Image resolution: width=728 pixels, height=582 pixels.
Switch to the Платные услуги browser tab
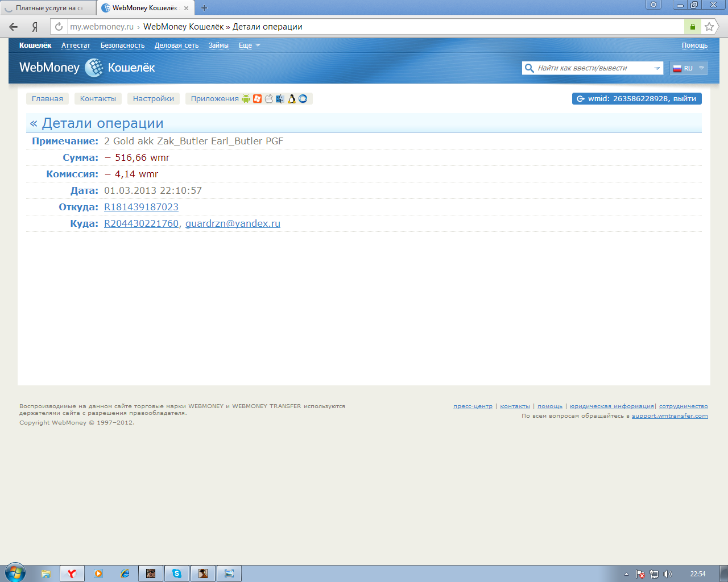[x=48, y=8]
